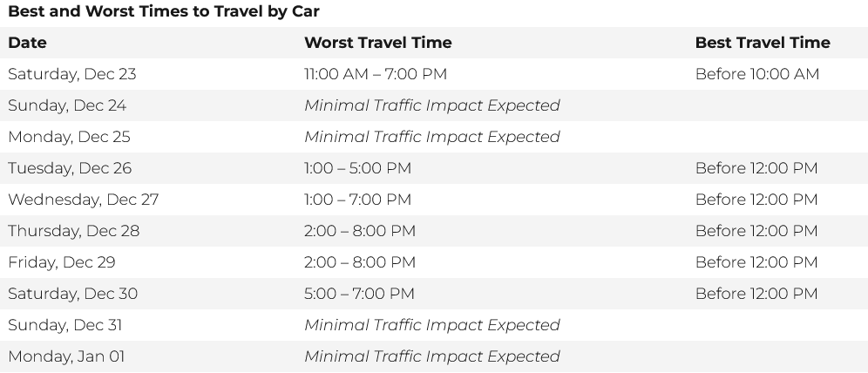Click the Before 10:00 AM cell
The image size is (868, 373).
pyautogui.click(x=756, y=74)
